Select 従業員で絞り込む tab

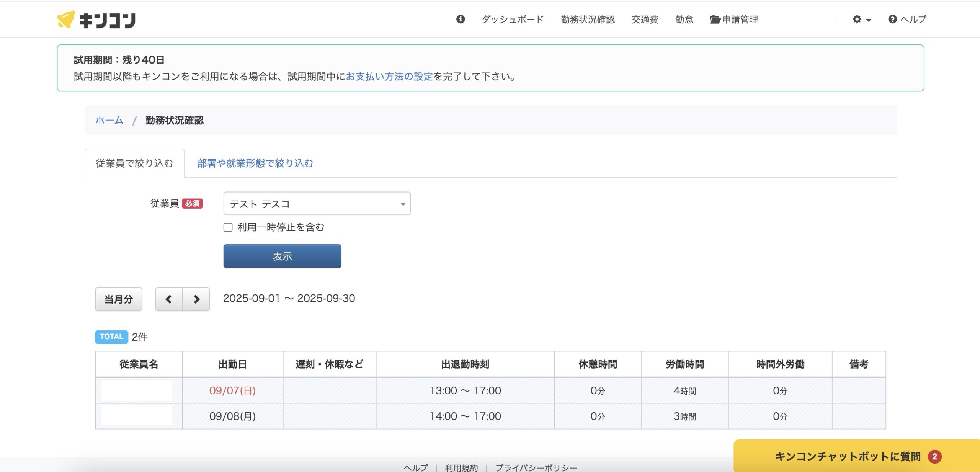click(134, 163)
